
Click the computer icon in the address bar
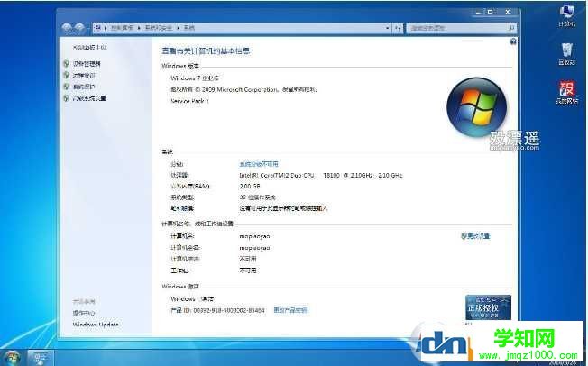pos(98,28)
